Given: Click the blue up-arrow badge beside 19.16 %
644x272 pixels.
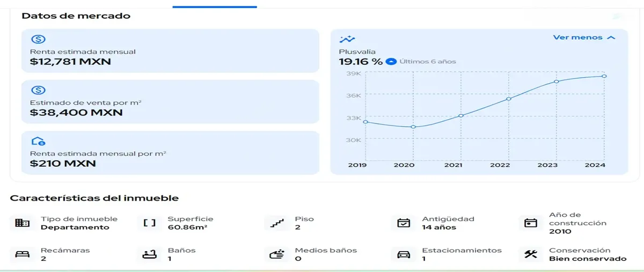Looking at the screenshot, I should tap(391, 61).
